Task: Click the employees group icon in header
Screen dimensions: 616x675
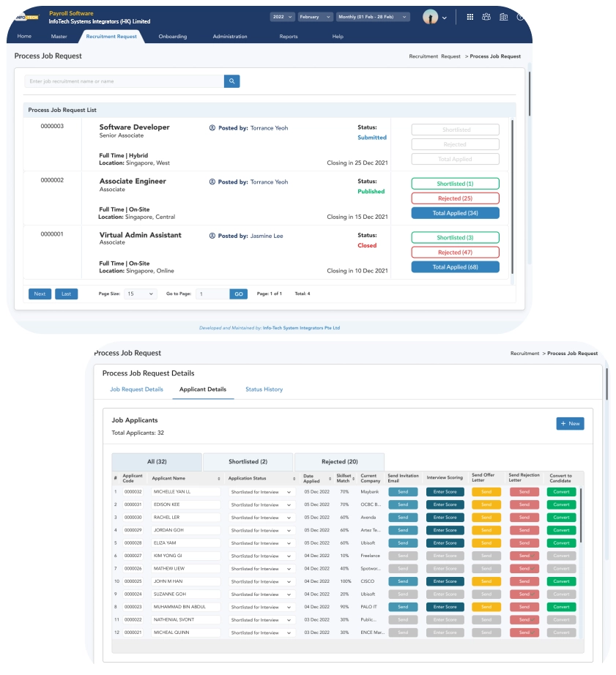Action: 486,17
